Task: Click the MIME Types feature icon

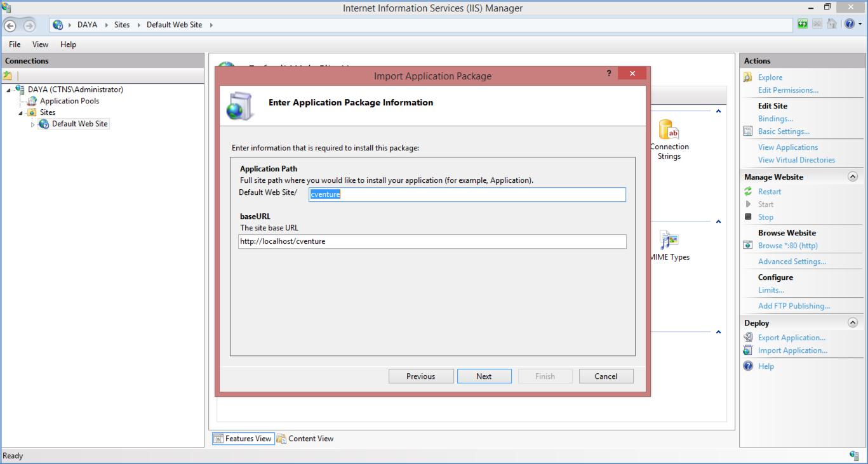Action: point(669,241)
